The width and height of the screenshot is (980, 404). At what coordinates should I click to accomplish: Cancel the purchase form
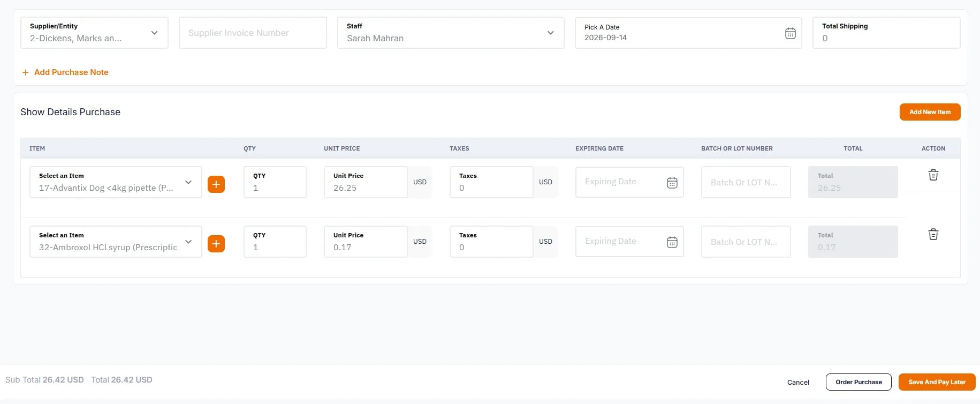coord(798,382)
